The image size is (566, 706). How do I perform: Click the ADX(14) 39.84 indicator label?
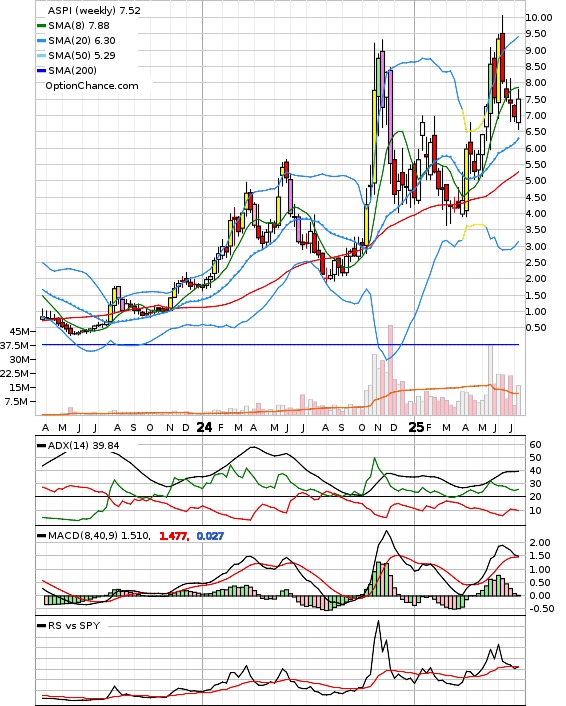click(83, 445)
